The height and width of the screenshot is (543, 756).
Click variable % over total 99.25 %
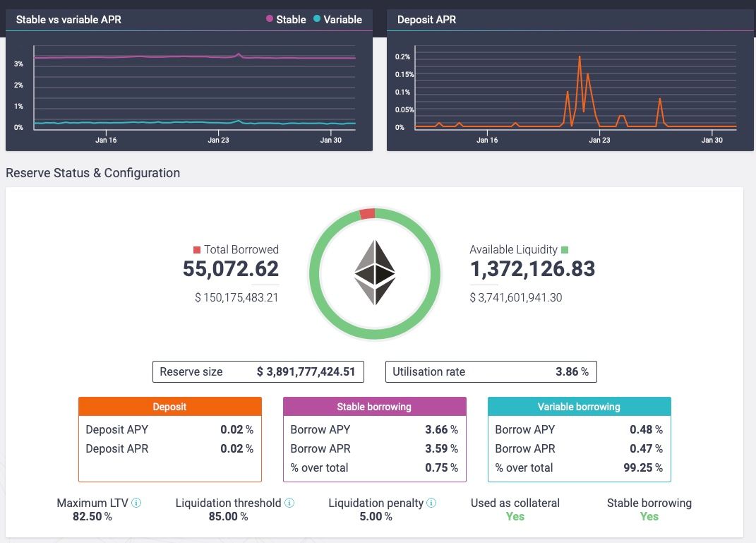[x=643, y=467]
